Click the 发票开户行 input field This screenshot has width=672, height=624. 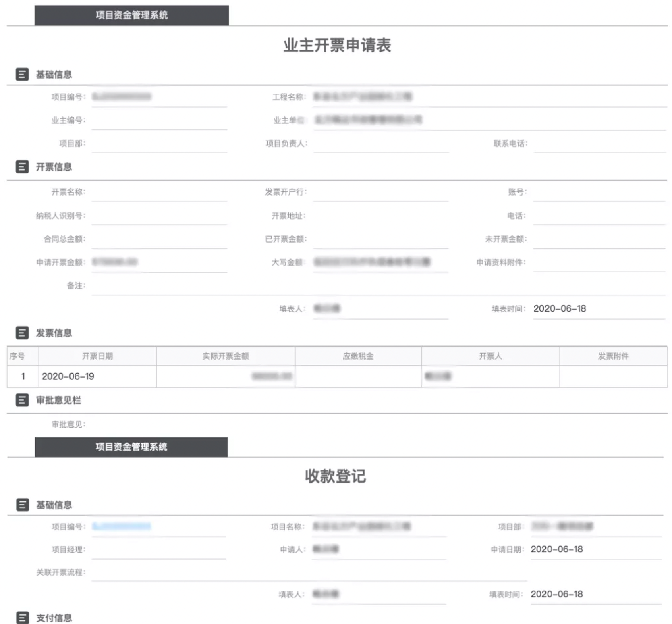pos(381,192)
